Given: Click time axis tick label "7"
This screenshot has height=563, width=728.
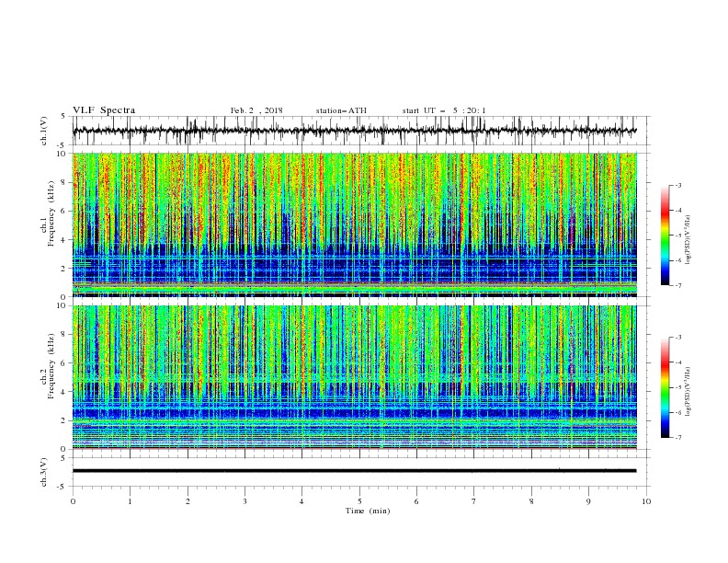Looking at the screenshot, I should pyautogui.click(x=474, y=501).
